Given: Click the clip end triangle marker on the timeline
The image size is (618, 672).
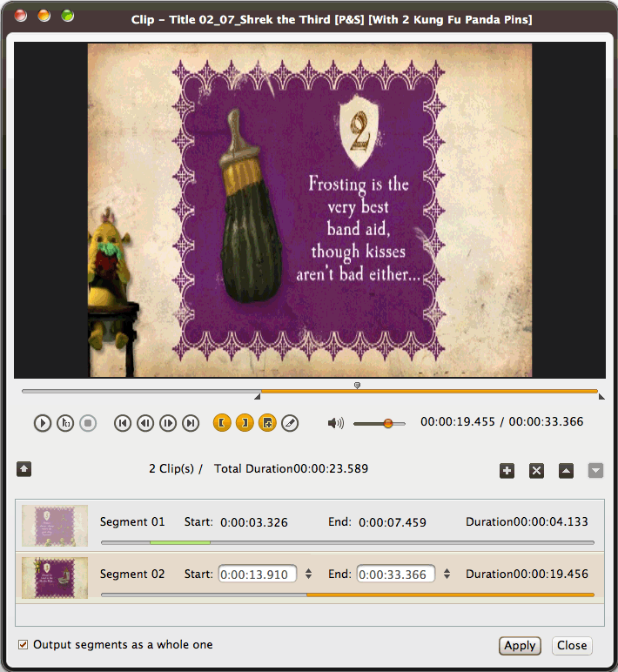Looking at the screenshot, I should (x=601, y=397).
